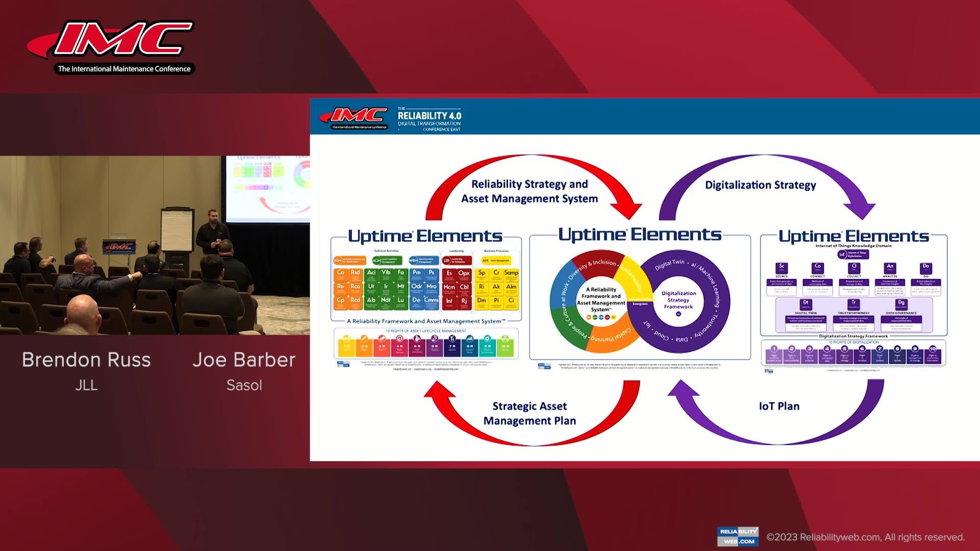Select the An Analyze tile

(x=890, y=267)
